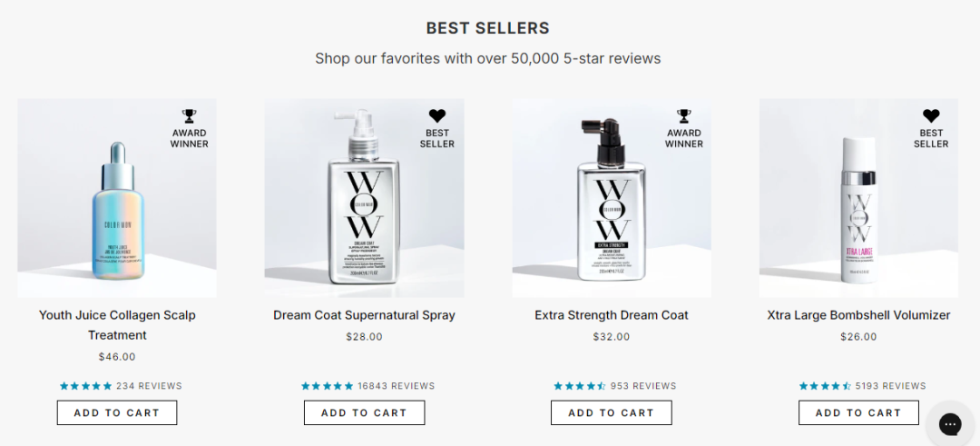Add Xtra Large Bombshell Volumizer to cart

click(x=858, y=412)
